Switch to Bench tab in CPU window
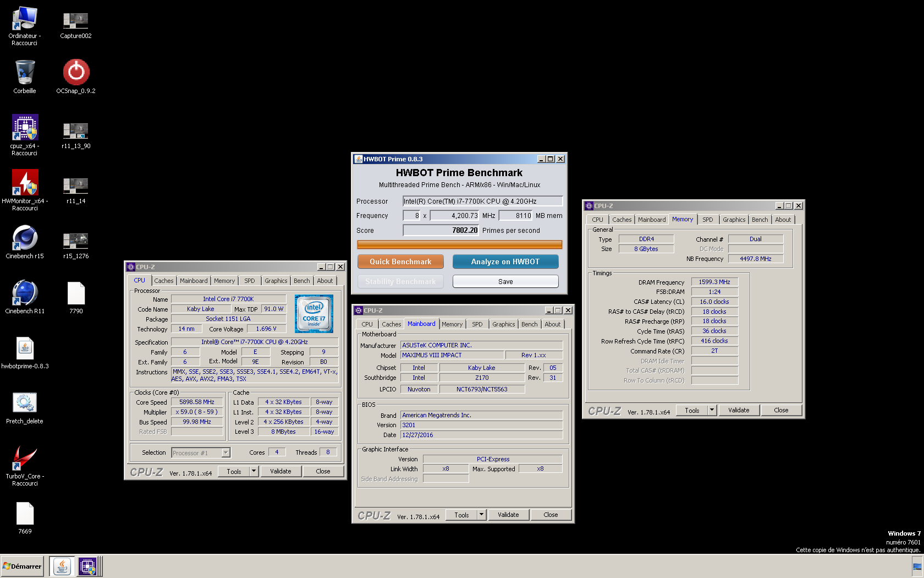Image resolution: width=924 pixels, height=578 pixels. (301, 281)
